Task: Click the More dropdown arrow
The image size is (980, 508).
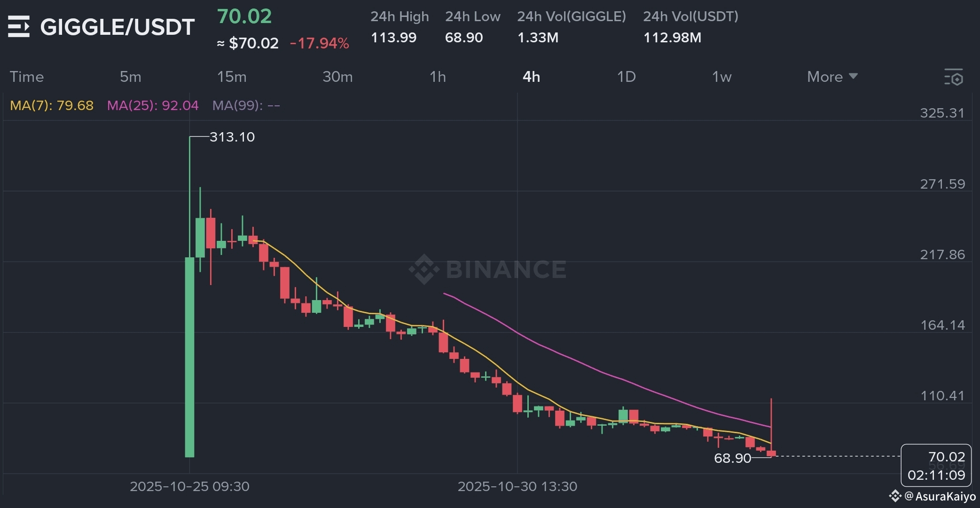Action: (854, 76)
